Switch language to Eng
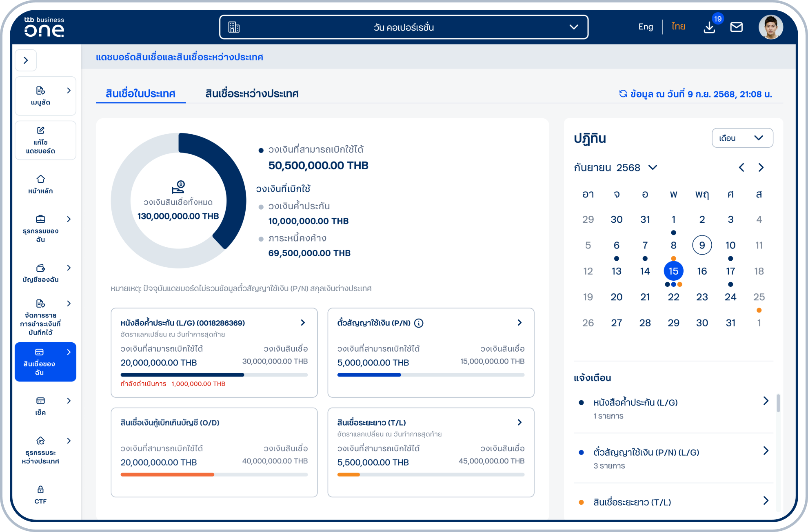Screen dimensions: 808x532 tap(646, 27)
